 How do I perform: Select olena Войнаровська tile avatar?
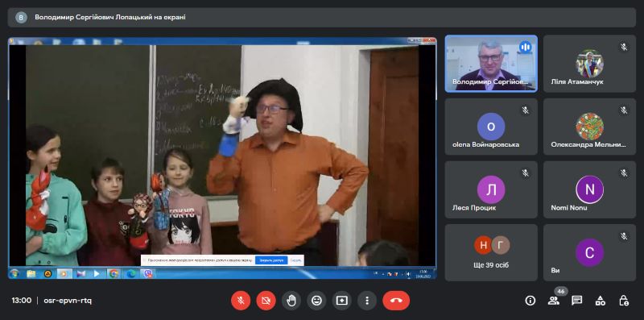point(491,127)
